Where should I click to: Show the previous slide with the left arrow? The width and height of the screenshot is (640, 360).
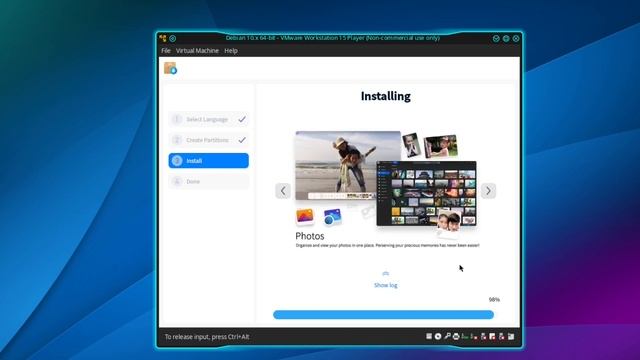[x=283, y=191]
